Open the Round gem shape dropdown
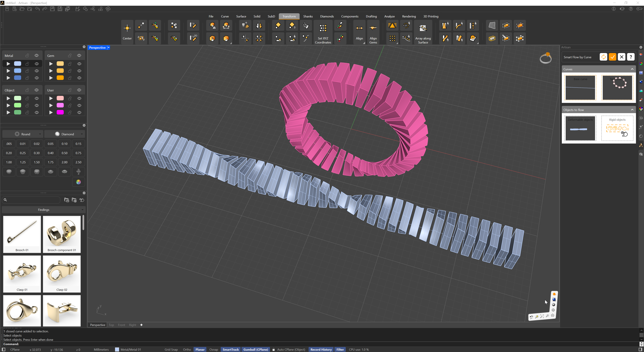 [23, 134]
